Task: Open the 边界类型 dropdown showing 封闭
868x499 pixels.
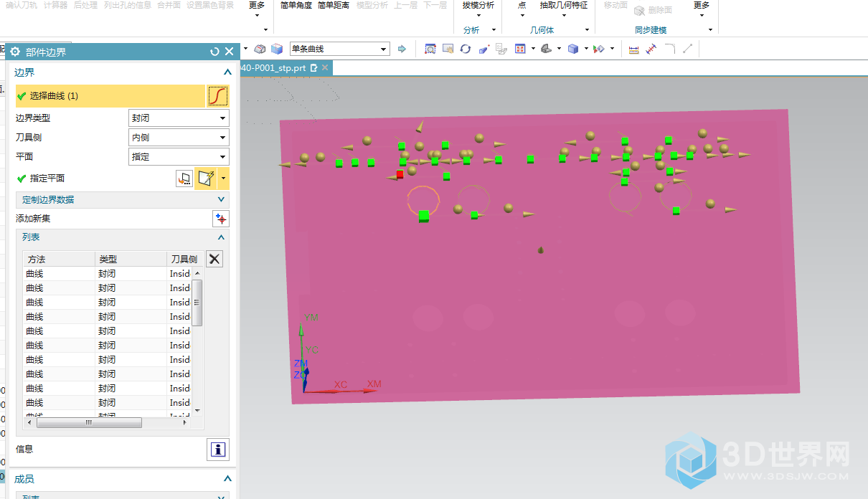Action: pos(179,118)
